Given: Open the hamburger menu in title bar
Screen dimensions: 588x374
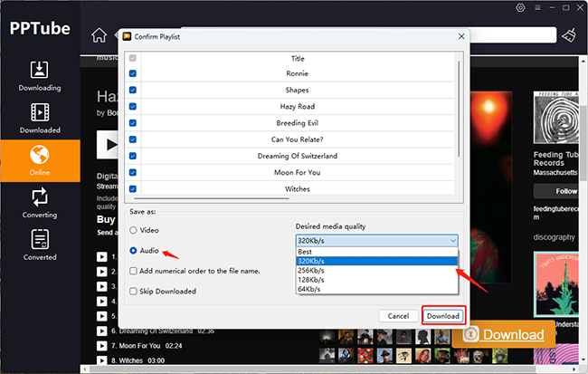Looking at the screenshot, I should (x=537, y=7).
